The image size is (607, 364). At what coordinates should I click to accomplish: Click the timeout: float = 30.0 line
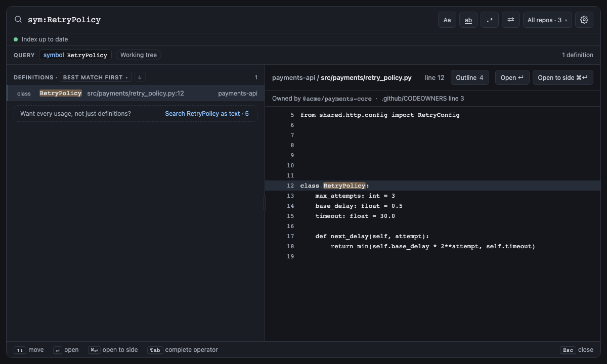tap(355, 216)
